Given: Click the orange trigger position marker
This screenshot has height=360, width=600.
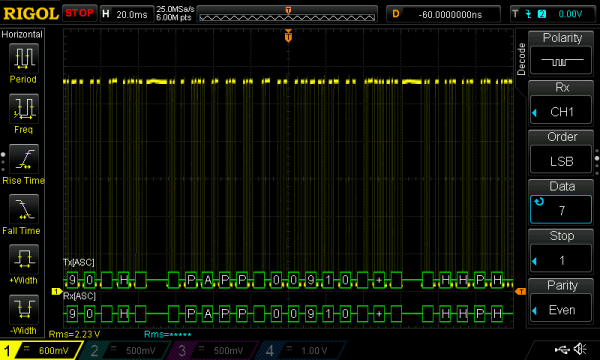Looking at the screenshot, I should [288, 36].
